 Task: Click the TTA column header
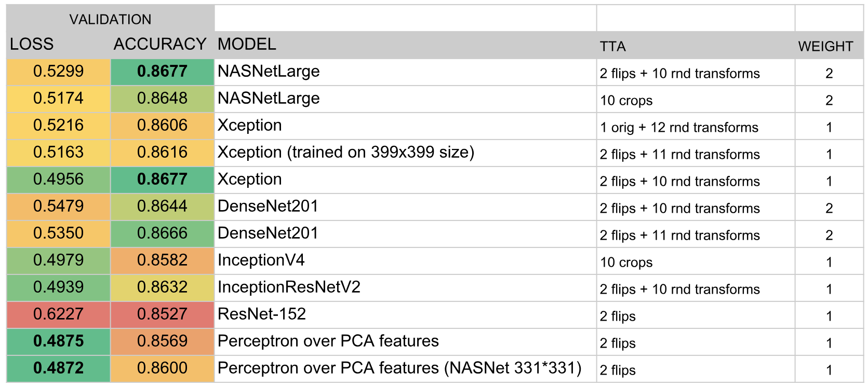coord(613,47)
